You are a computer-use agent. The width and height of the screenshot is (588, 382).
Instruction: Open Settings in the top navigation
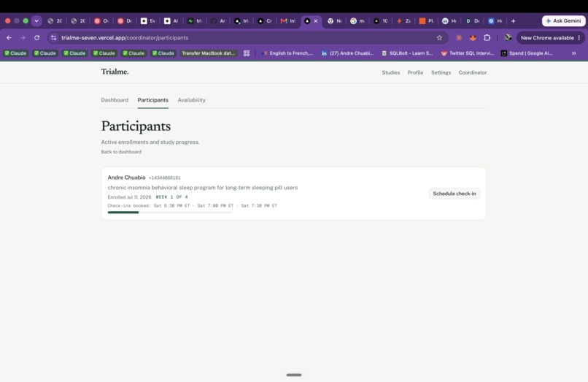click(x=441, y=72)
